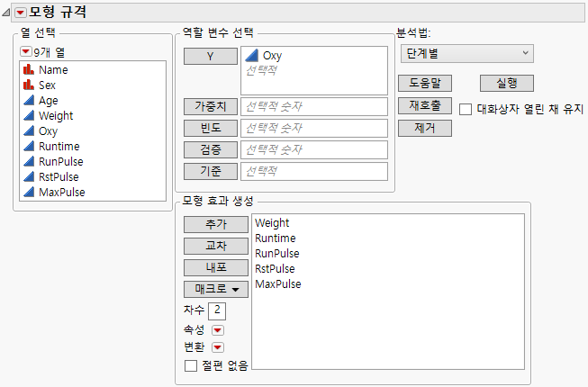The height and width of the screenshot is (387, 588).
Task: Select Weight in the column list
Action: click(x=56, y=116)
